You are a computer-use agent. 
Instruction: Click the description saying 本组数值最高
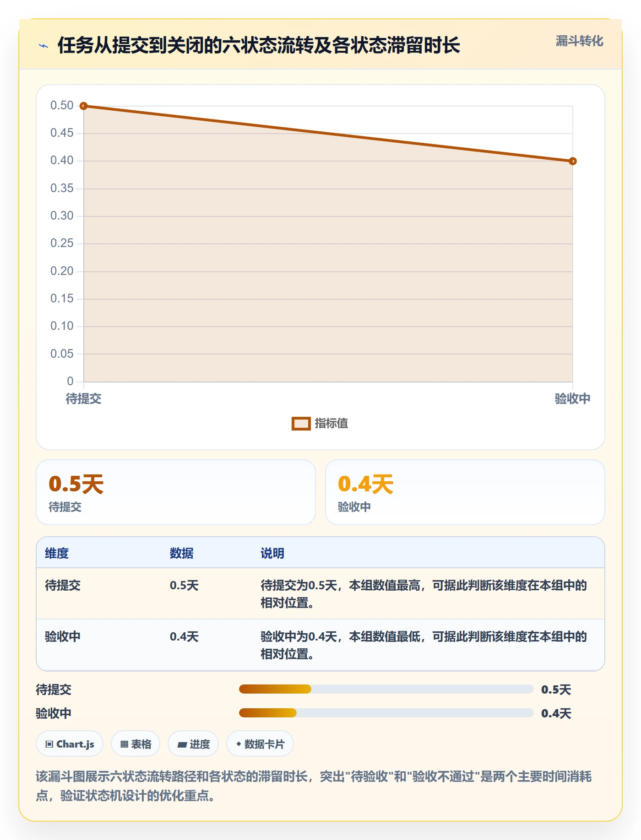(x=424, y=594)
